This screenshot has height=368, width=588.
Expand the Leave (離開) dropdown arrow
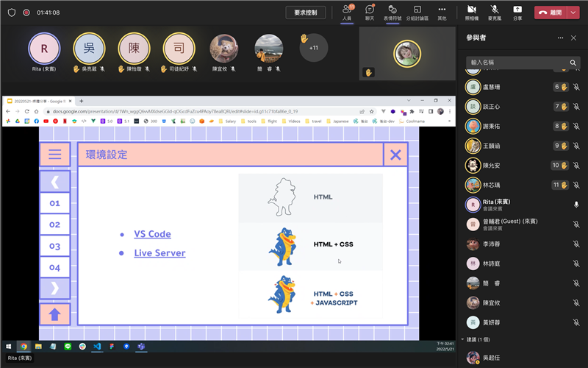[x=573, y=13]
